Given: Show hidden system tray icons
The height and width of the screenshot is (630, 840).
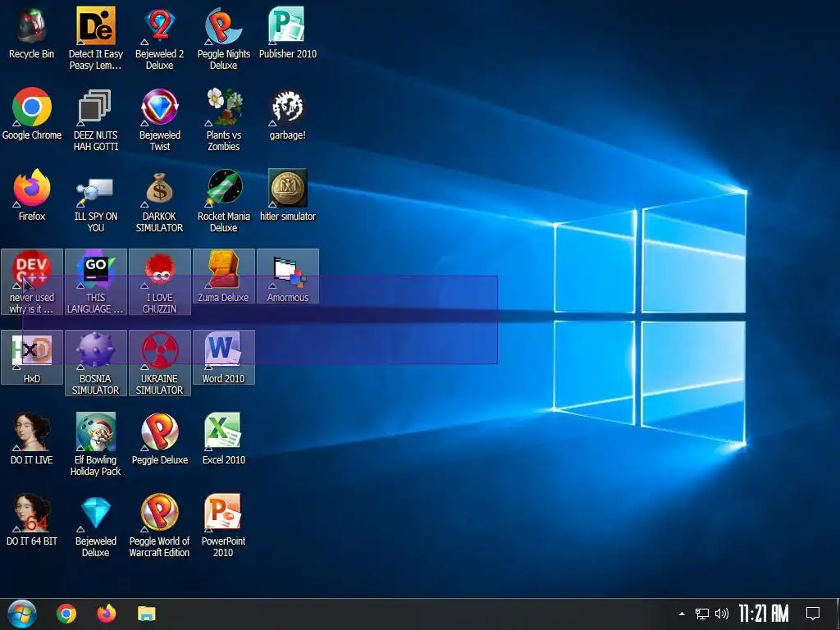Looking at the screenshot, I should tap(682, 614).
